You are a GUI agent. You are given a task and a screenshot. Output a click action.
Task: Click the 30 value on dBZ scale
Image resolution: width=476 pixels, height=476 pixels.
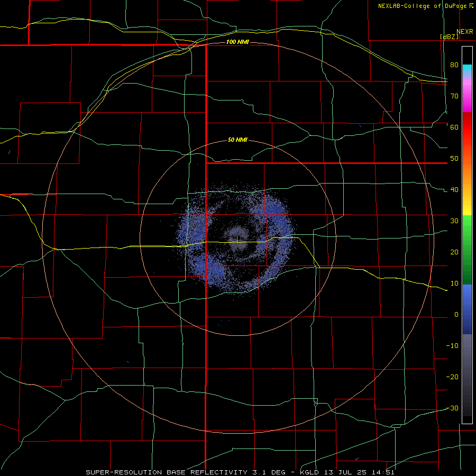[x=454, y=221]
